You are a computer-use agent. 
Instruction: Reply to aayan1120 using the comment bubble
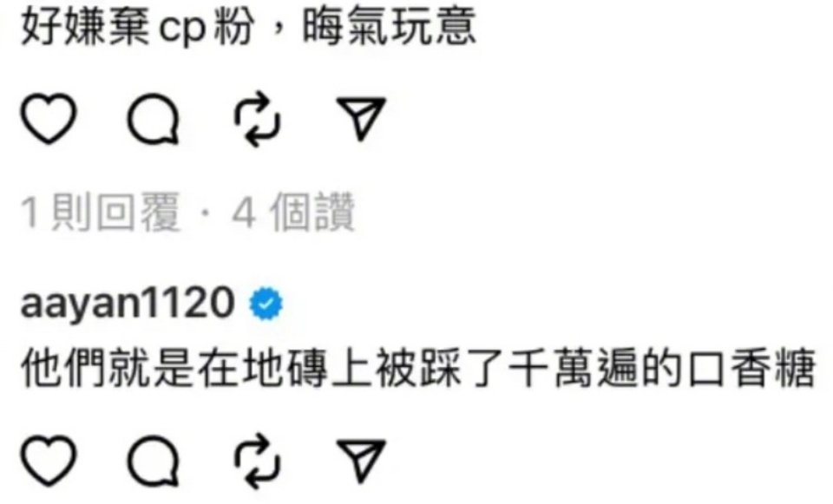(153, 461)
